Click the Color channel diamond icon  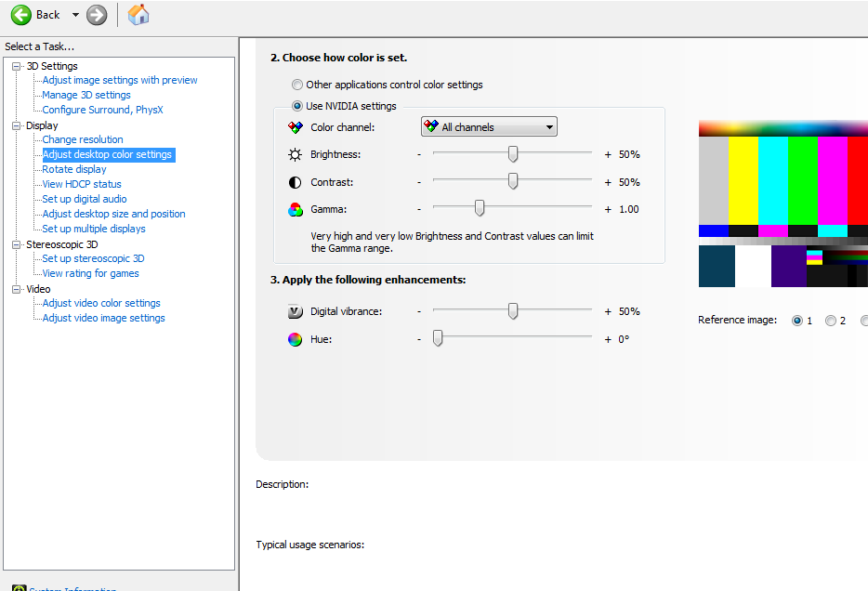coord(295,127)
